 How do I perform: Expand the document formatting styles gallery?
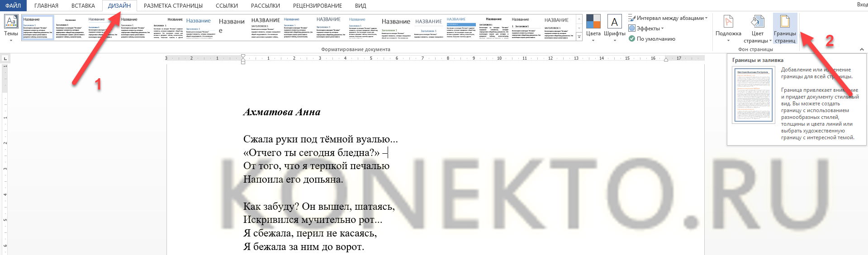tap(579, 38)
